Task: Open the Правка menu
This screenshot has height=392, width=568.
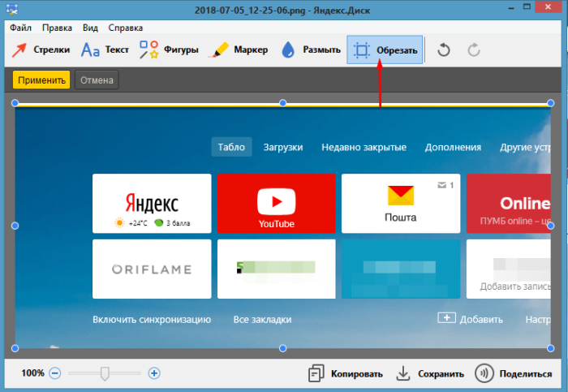Action: coord(57,28)
